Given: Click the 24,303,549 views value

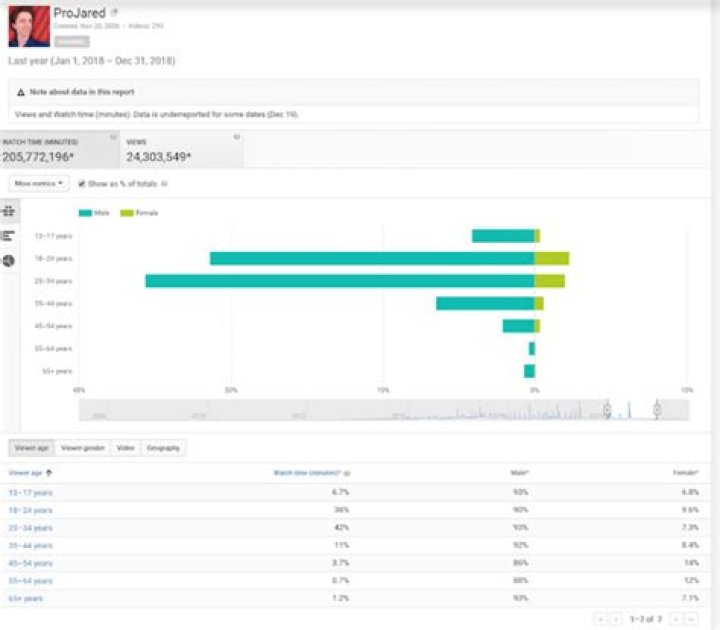Looking at the screenshot, I should pos(158,157).
